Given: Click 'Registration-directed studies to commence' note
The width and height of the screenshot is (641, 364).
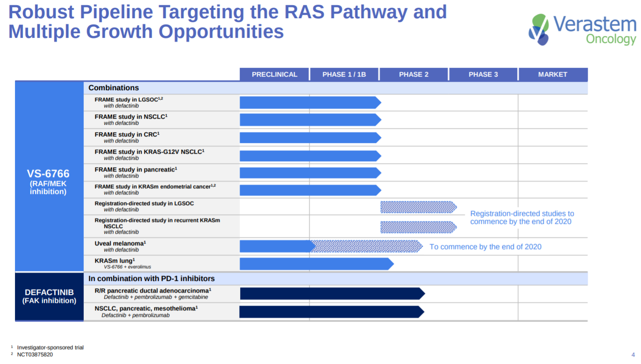Looking at the screenshot, I should tap(522, 217).
